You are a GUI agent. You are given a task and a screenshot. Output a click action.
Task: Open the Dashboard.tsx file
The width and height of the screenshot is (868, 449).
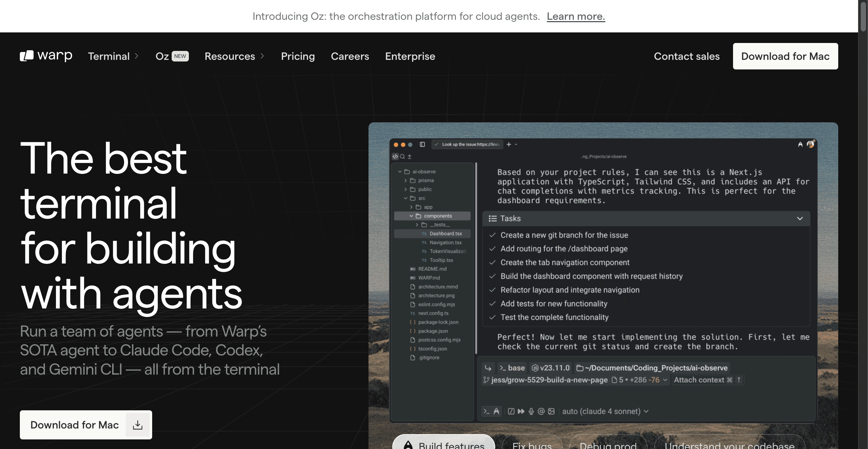tap(432, 234)
